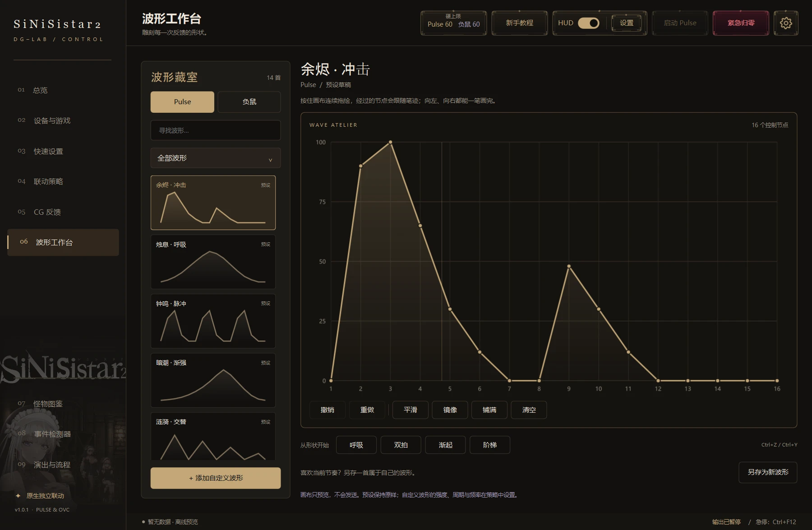Click the control node at column 9
Image resolution: width=812 pixels, height=530 pixels.
pos(569,266)
